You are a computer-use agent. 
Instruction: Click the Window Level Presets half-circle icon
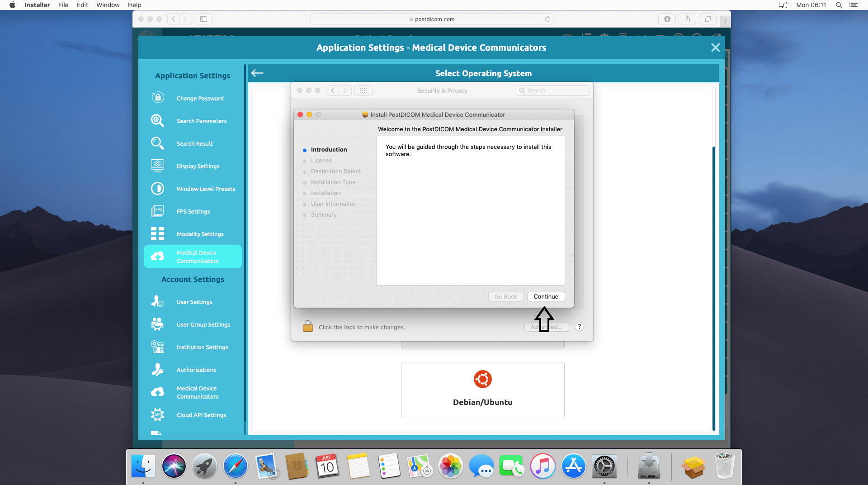click(157, 188)
